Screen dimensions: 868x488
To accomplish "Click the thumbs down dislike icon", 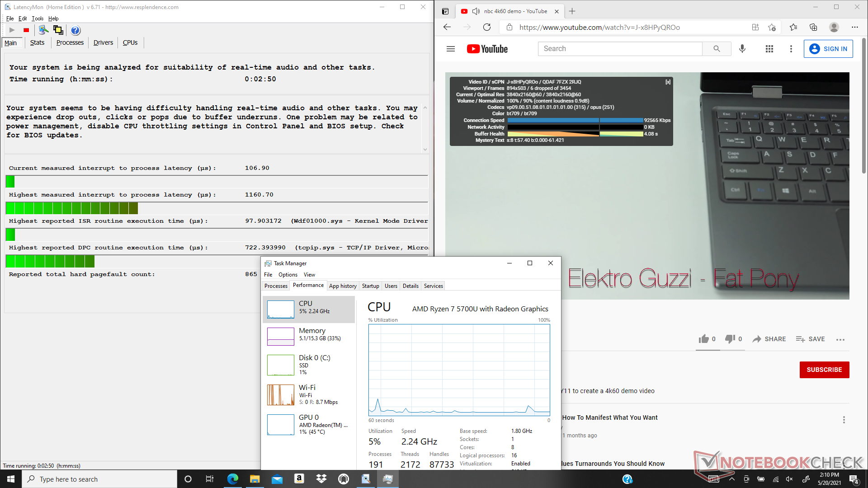I will [730, 339].
